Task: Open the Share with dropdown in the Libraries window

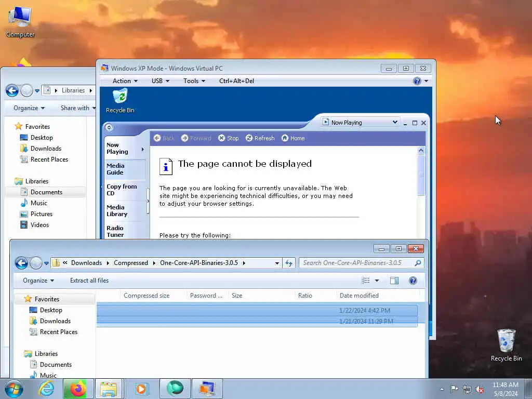Action: click(78, 108)
